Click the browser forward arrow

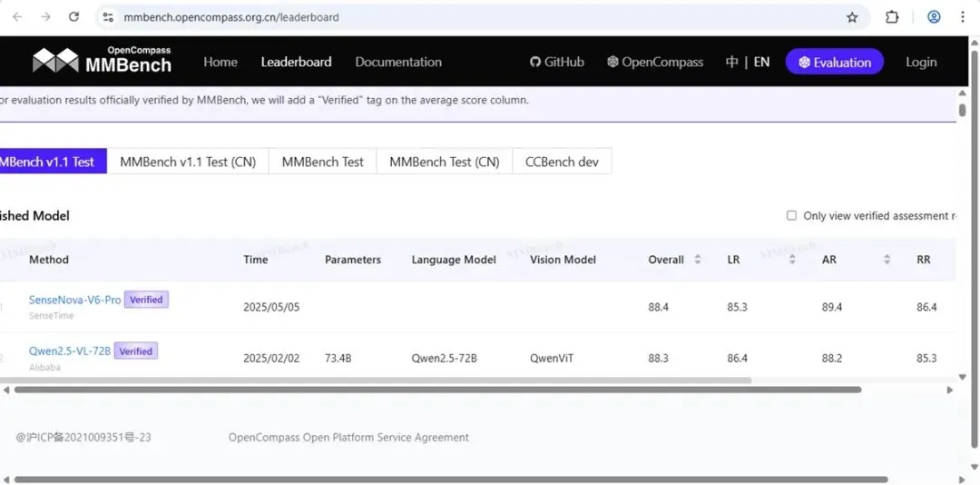pyautogui.click(x=45, y=17)
